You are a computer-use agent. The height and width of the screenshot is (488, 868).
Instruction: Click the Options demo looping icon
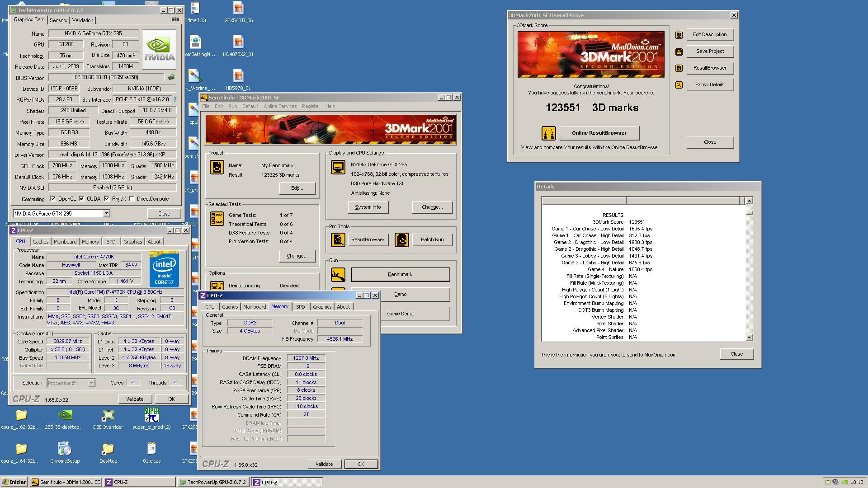tap(217, 286)
